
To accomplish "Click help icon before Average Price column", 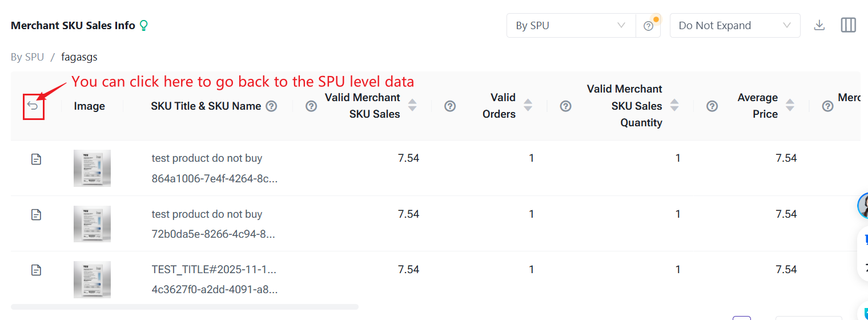I will (x=712, y=106).
